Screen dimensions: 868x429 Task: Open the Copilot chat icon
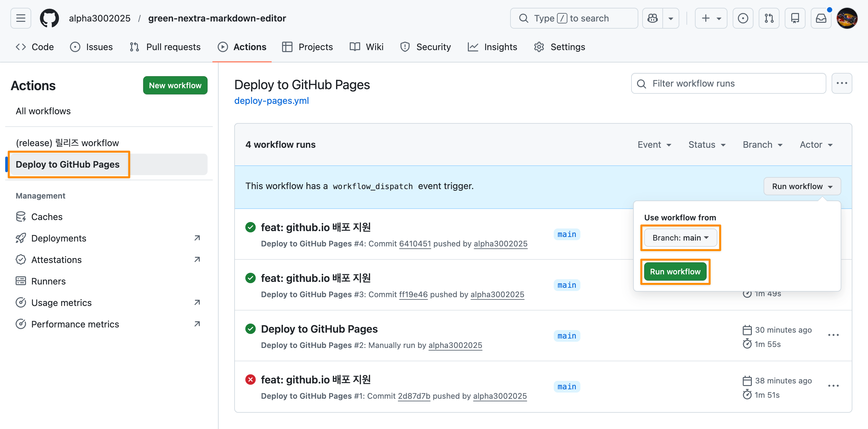[652, 18]
